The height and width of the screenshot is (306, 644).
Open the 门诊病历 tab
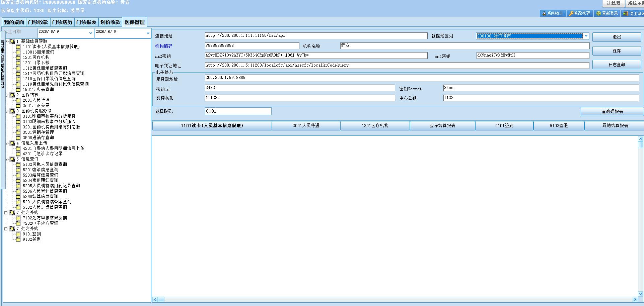(x=62, y=22)
